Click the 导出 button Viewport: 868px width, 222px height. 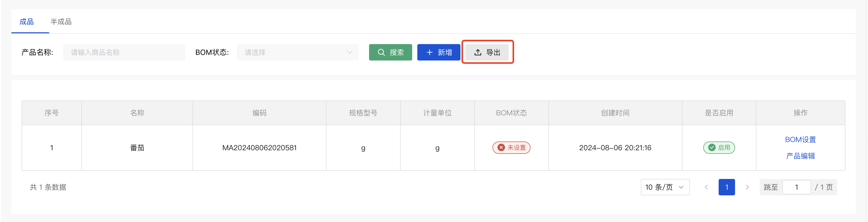click(x=487, y=53)
